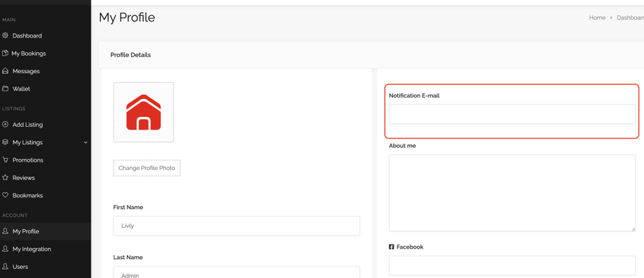Image resolution: width=644 pixels, height=278 pixels.
Task: Click the Last Name field
Action: [236, 272]
